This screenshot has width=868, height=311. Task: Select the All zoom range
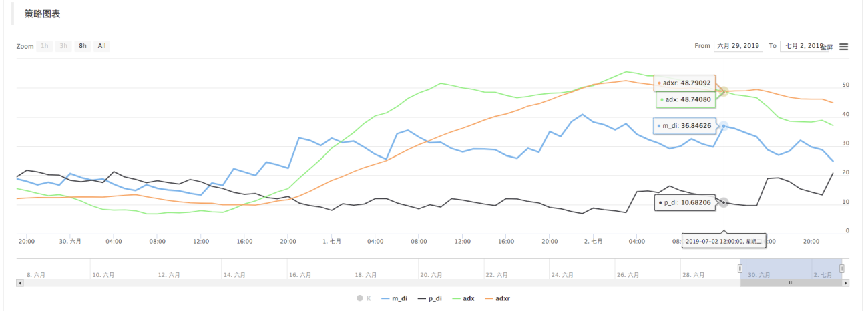101,46
